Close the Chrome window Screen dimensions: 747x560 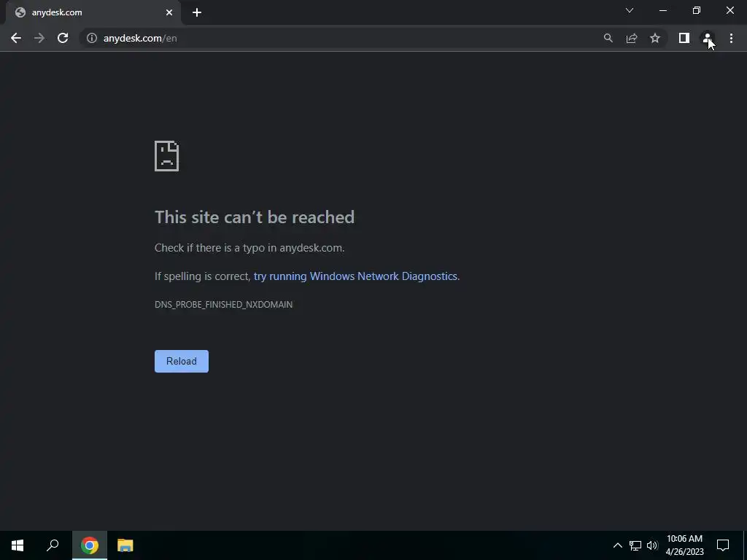click(729, 10)
